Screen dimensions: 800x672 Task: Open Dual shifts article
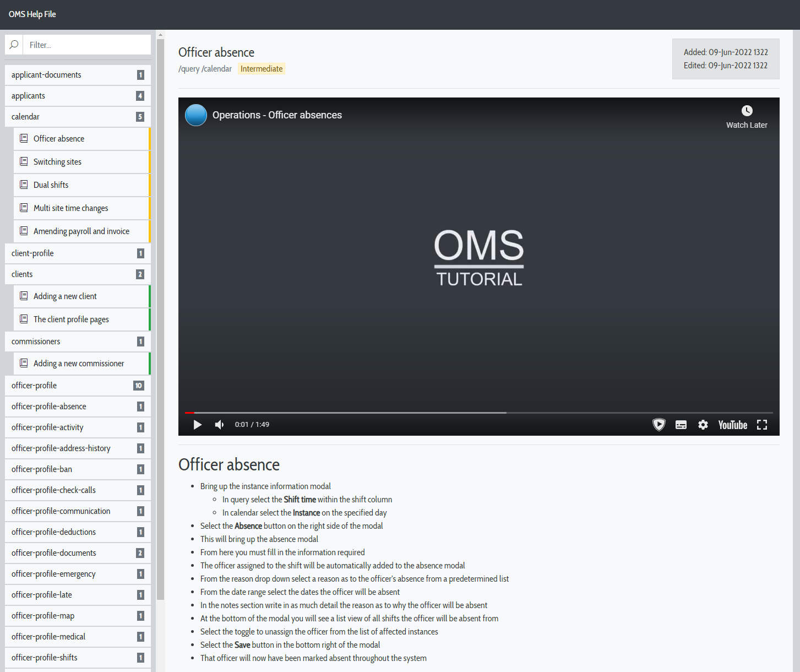tap(81, 185)
